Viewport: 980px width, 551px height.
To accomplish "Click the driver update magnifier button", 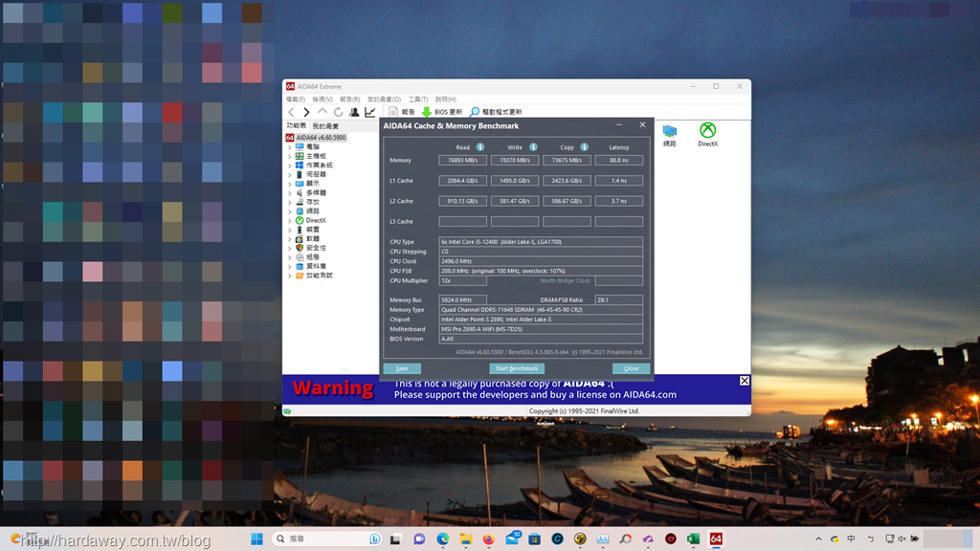I will pos(475,112).
